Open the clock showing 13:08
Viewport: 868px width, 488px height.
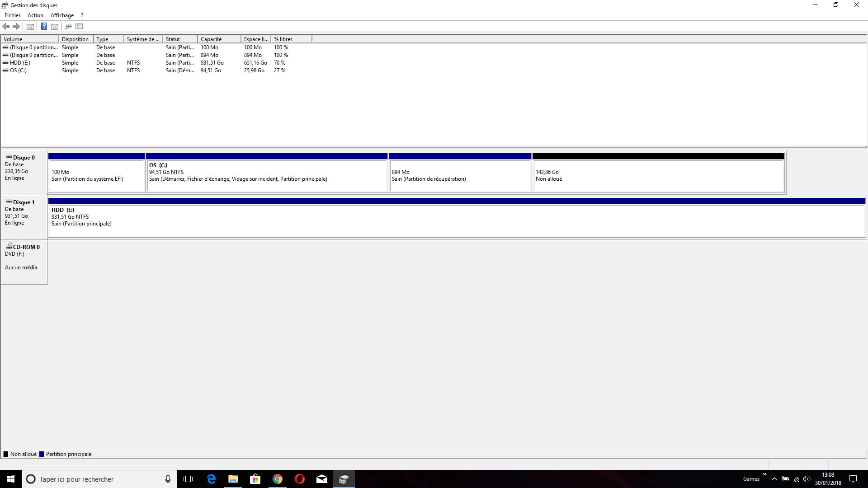coord(828,479)
